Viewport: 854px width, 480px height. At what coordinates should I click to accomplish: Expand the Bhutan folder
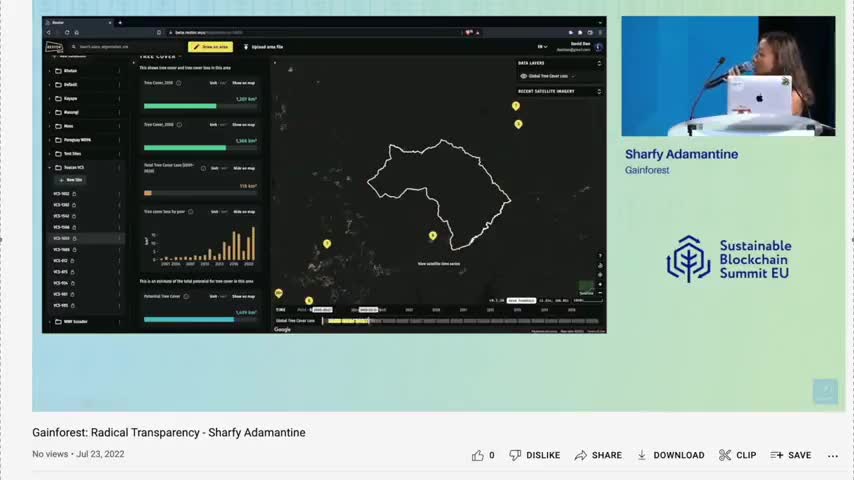[x=50, y=71]
